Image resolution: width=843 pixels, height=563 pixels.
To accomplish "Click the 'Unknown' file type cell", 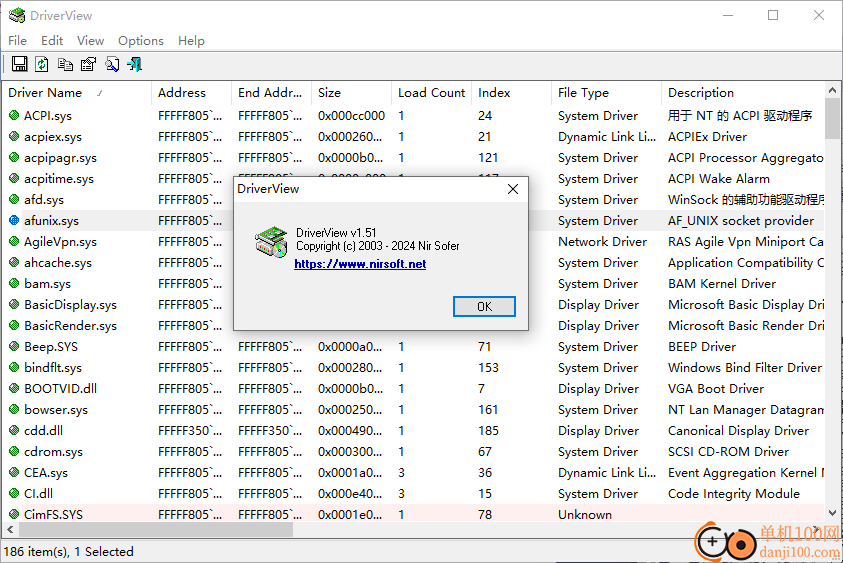I will pyautogui.click(x=584, y=514).
